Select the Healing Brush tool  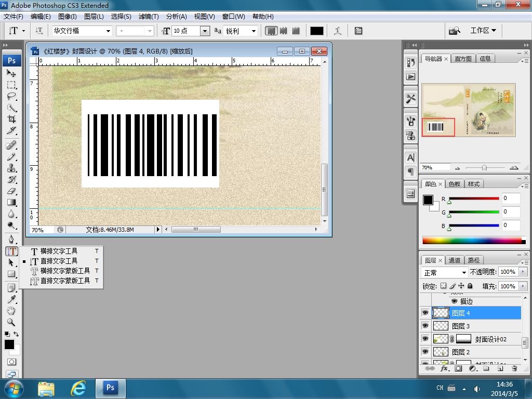11,145
